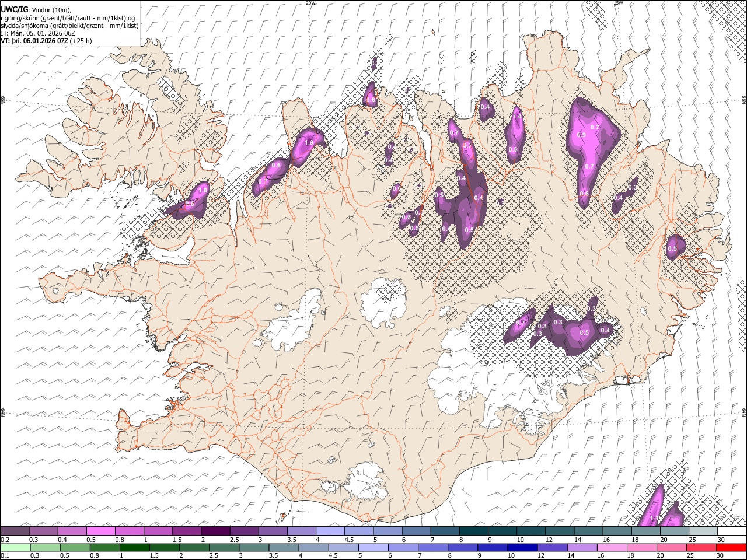Pick the bright red bottom swatch right of 30
The image size is (747, 560).
point(732,547)
